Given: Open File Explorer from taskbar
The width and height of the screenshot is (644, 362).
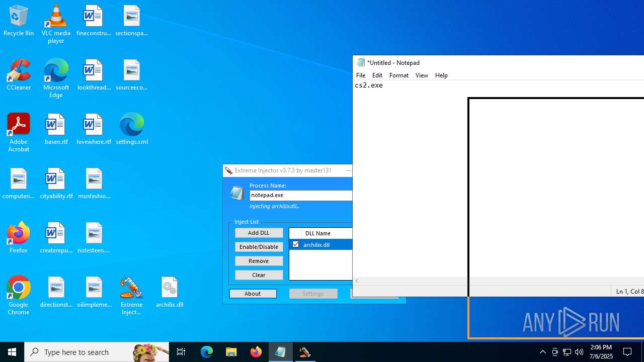Looking at the screenshot, I should (231, 352).
